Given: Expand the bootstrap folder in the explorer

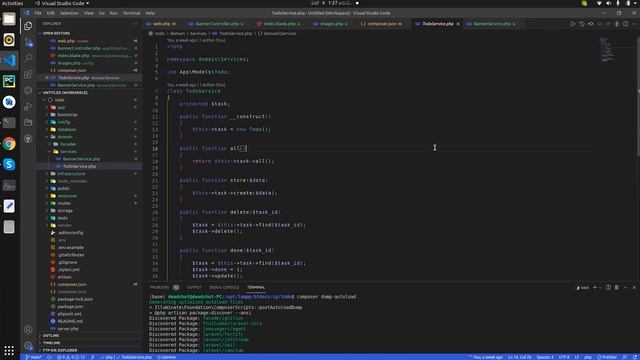Looking at the screenshot, I should pyautogui.click(x=67, y=115).
